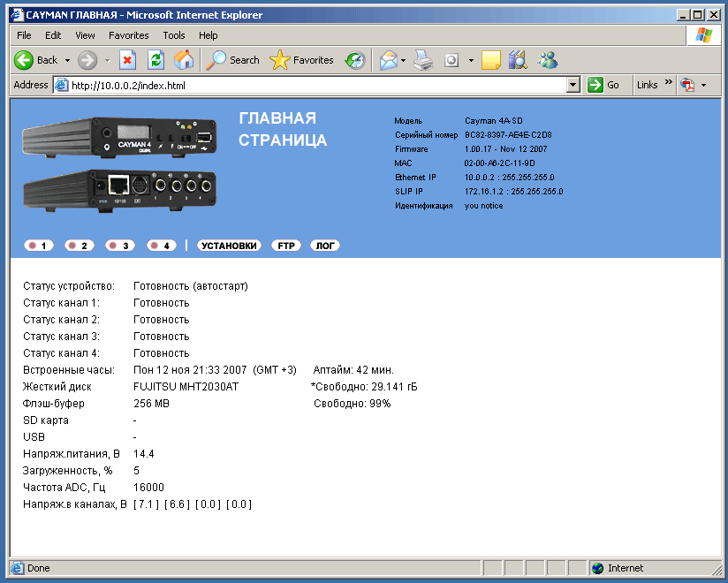Viewport: 728px width, 583px height.
Task: Click the grey Forward arrow button
Action: click(87, 60)
